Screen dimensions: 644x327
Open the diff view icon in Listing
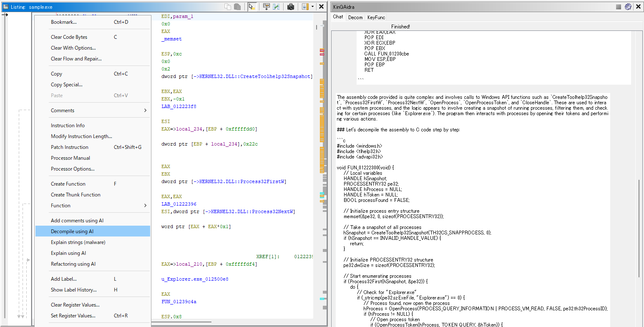(x=276, y=7)
